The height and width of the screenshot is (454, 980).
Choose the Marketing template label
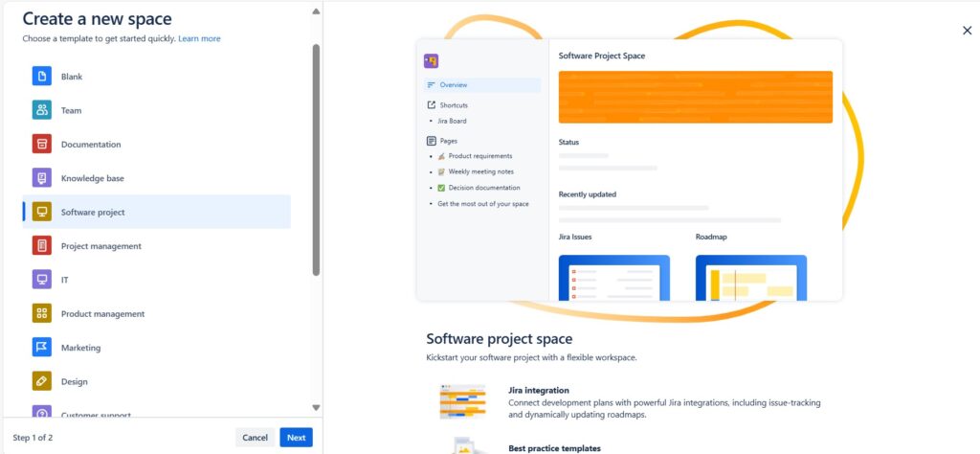click(80, 348)
